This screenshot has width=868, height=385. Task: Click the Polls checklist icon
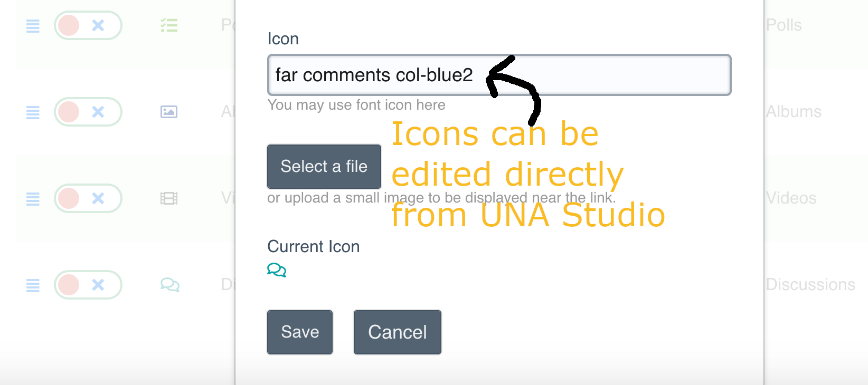(x=169, y=25)
